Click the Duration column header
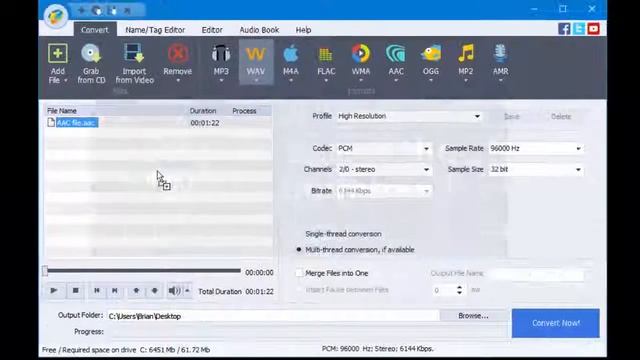640x360 pixels. (203, 111)
